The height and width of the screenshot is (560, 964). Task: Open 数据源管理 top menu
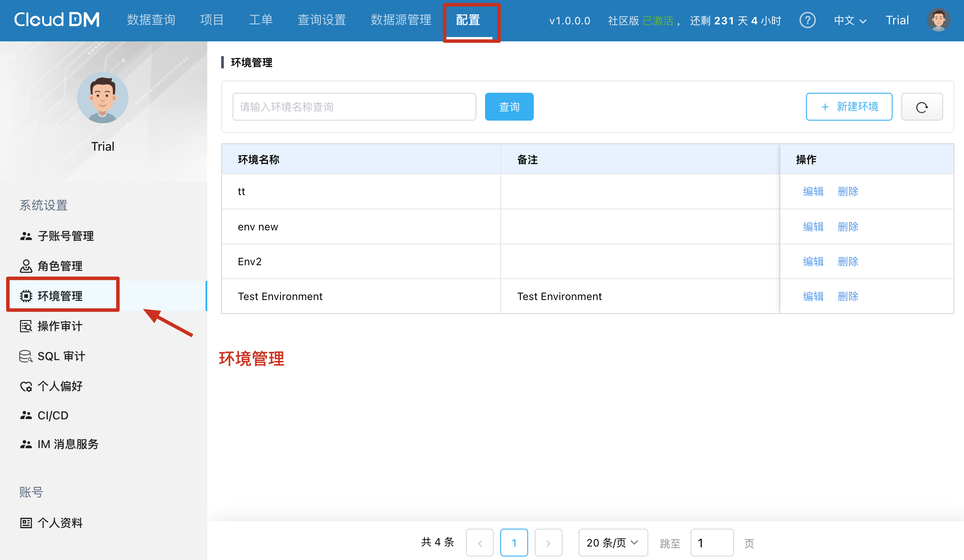401,20
